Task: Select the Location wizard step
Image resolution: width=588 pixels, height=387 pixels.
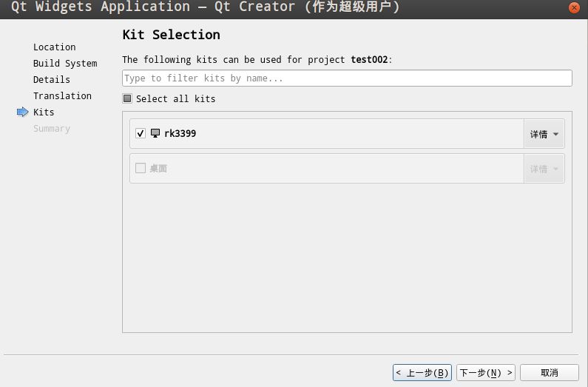Action: [54, 47]
